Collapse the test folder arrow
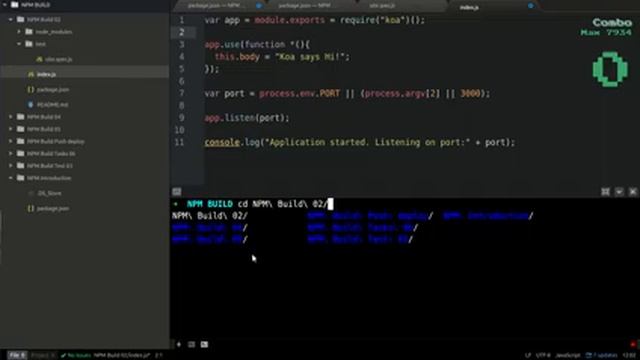Image resolution: width=640 pixels, height=360 pixels. pos(19,44)
